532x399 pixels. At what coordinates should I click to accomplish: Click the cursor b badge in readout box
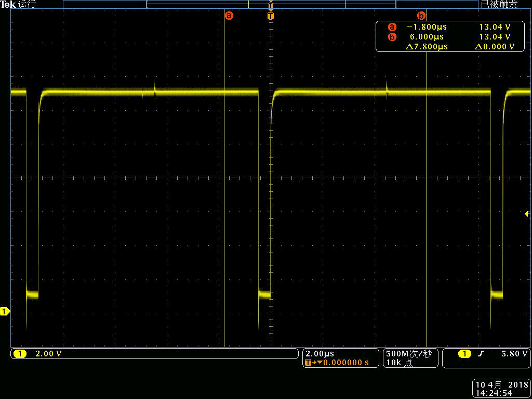(x=392, y=37)
